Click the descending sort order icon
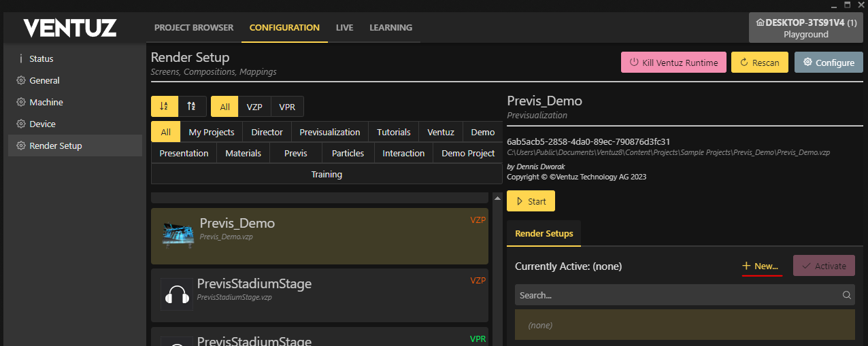The width and height of the screenshot is (868, 346). [x=192, y=107]
